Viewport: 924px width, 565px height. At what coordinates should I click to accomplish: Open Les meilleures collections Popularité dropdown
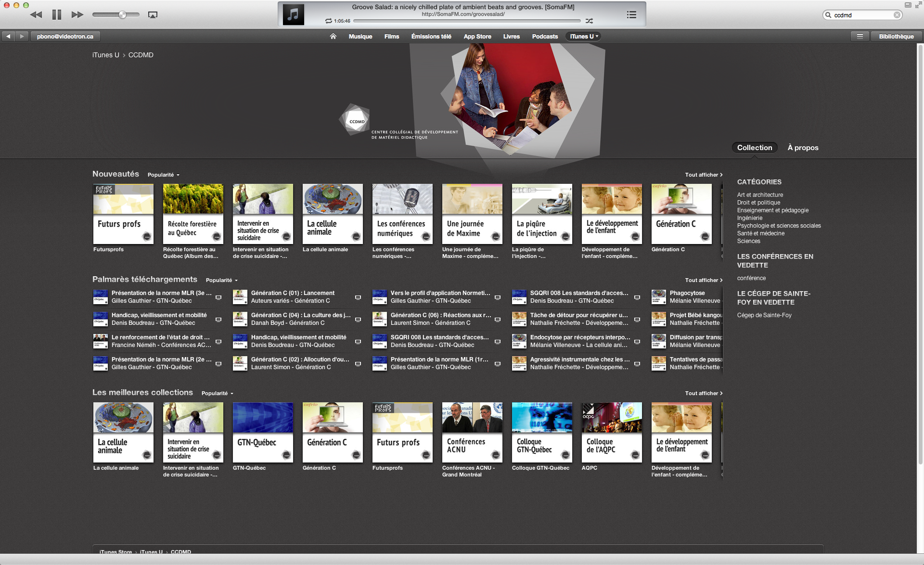[218, 393]
